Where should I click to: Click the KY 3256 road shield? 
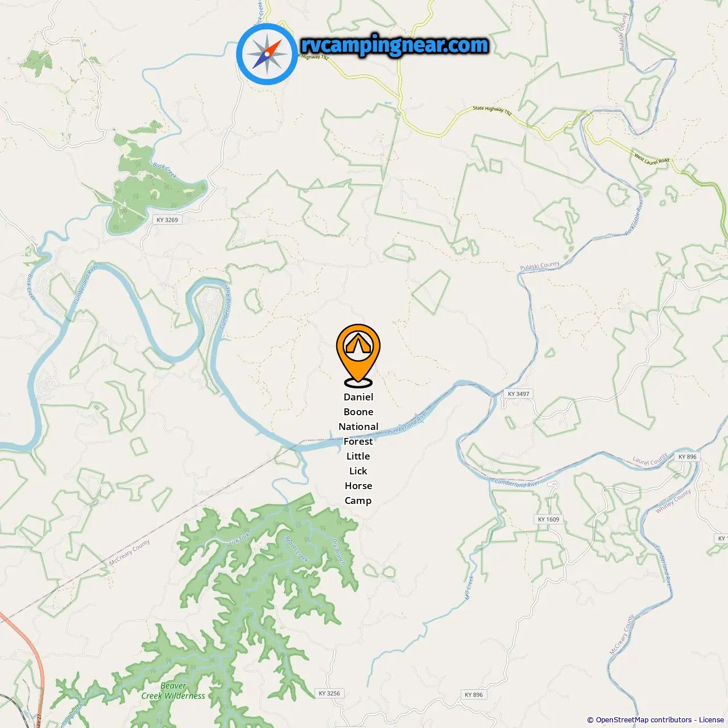tap(329, 693)
